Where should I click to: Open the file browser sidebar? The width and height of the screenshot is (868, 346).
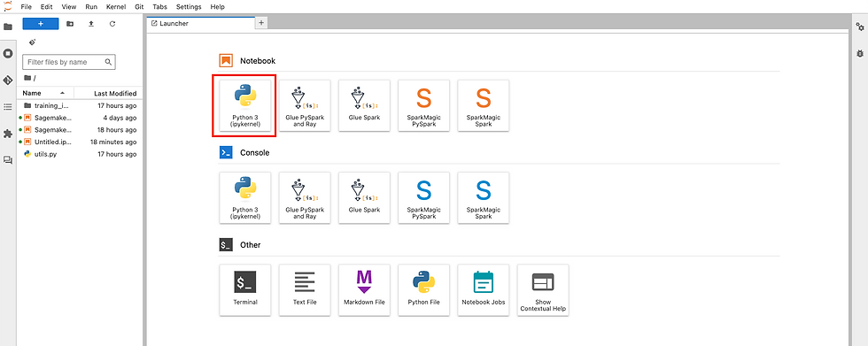pyautogui.click(x=8, y=27)
